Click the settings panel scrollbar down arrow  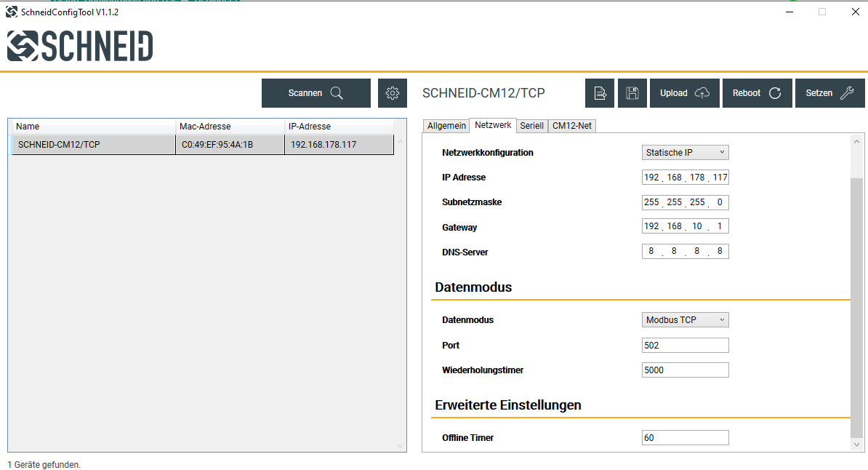pyautogui.click(x=857, y=445)
